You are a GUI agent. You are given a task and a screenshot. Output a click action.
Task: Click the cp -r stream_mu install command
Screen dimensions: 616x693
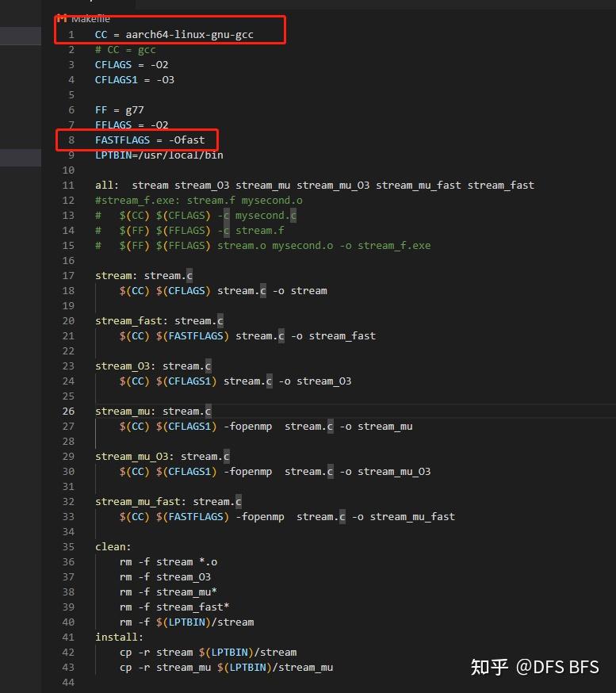pyautogui.click(x=226, y=667)
